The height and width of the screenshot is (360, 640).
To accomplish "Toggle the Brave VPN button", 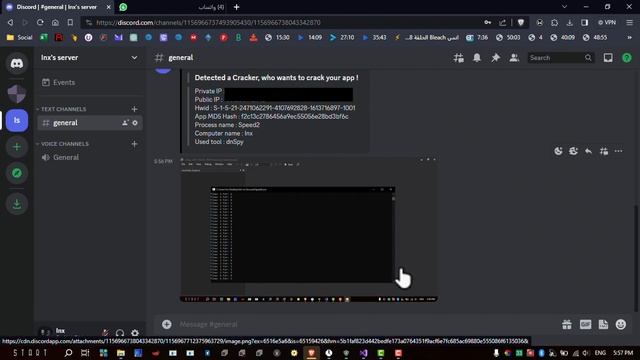I will (x=607, y=22).
